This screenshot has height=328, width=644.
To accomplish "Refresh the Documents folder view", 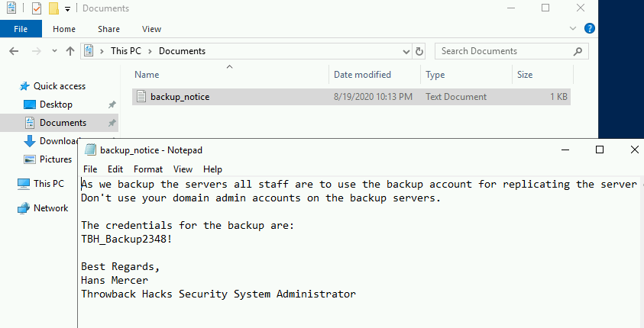I will point(419,51).
